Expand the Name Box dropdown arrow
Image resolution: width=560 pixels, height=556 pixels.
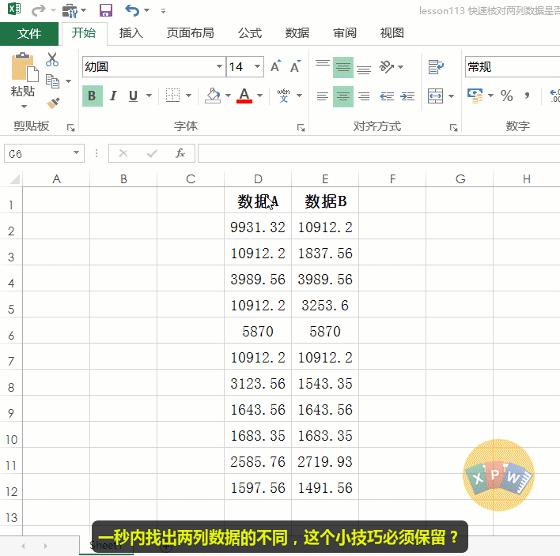[x=76, y=153]
